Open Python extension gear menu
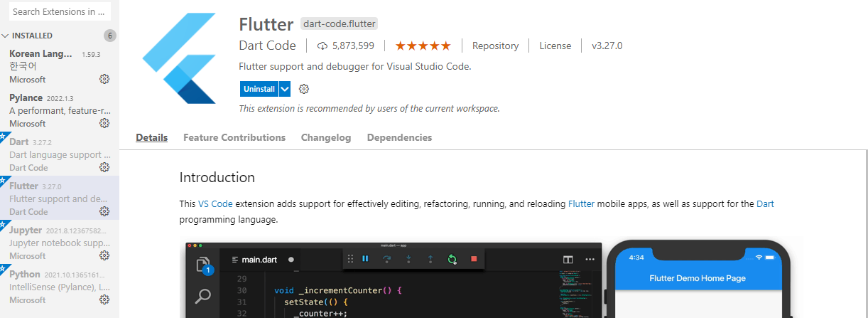 point(104,300)
